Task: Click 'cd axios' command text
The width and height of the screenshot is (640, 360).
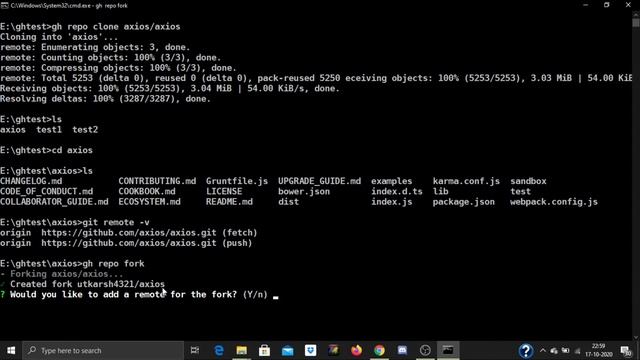Action: (x=72, y=150)
